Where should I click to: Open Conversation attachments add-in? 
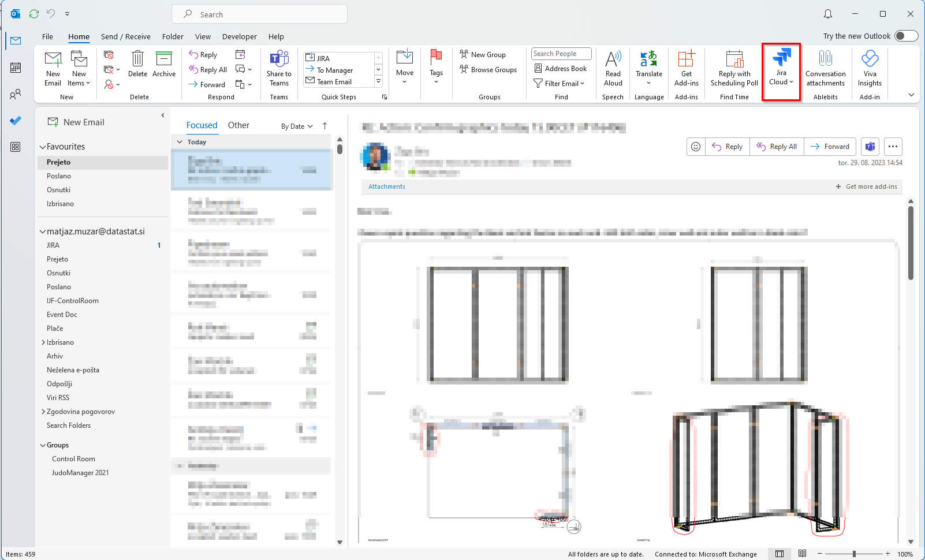pyautogui.click(x=826, y=68)
